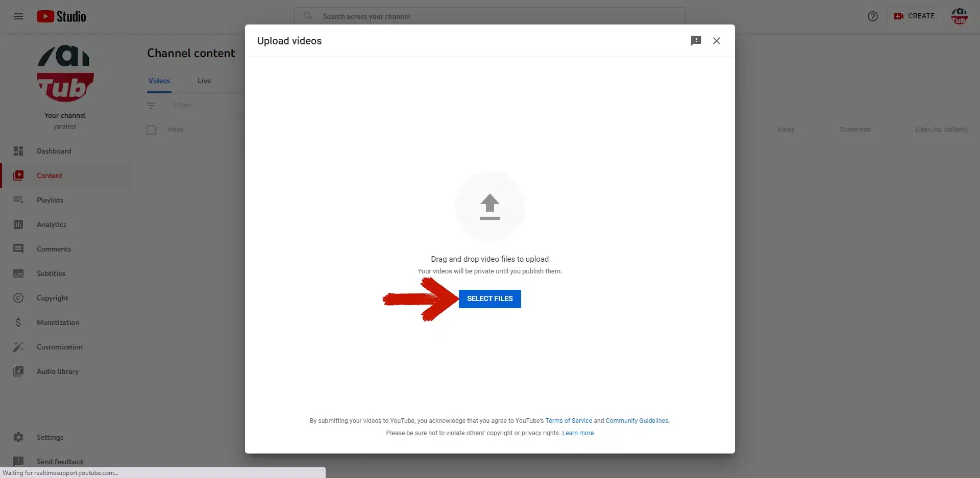
Task: Open the Audio library
Action: (x=57, y=371)
